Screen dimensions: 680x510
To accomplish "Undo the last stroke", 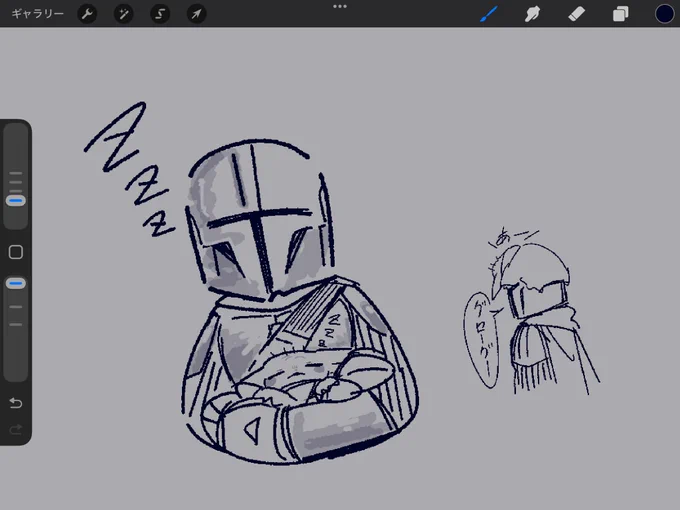I will coord(16,403).
